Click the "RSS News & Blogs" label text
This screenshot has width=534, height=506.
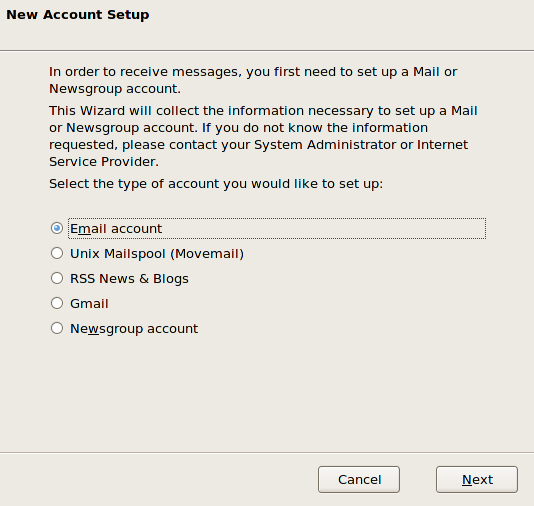pyautogui.click(x=129, y=279)
